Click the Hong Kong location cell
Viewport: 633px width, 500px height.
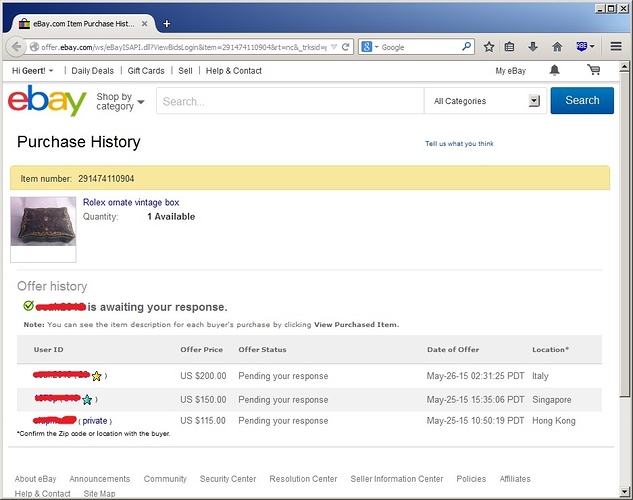coord(553,421)
